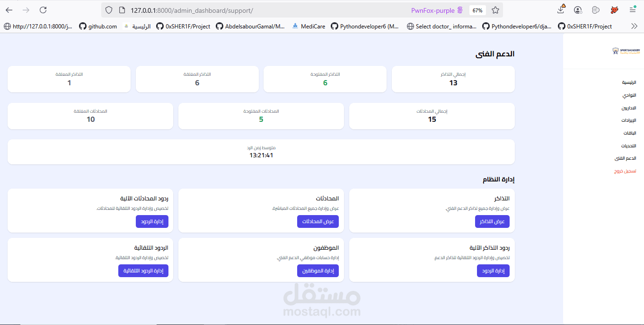Viewport: 644px width, 325px height.
Task: Click the المحادثات المفتوحة card showing 5
Action: 261,116
